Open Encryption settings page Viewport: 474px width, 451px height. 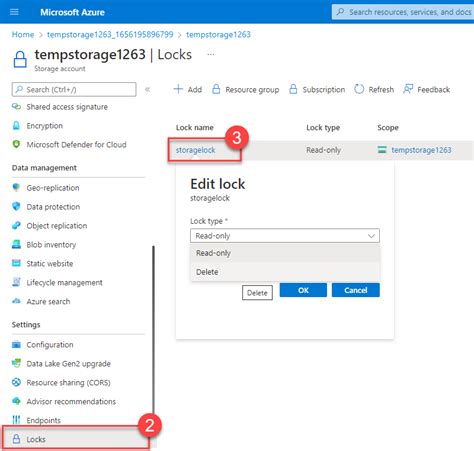coord(44,126)
